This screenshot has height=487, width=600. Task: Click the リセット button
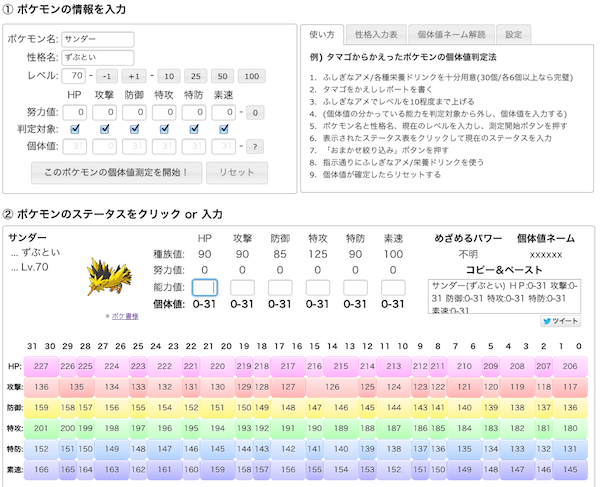click(237, 173)
